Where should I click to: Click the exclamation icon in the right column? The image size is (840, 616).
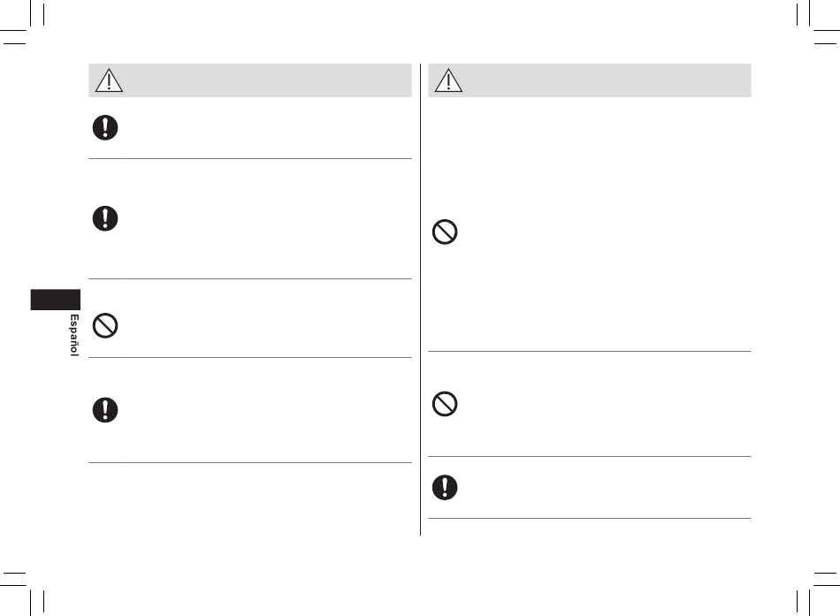445,488
